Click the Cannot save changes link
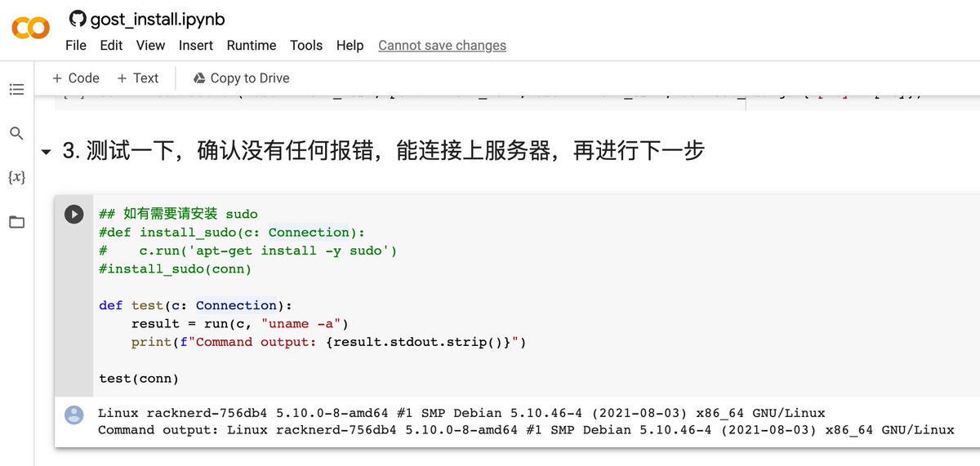This screenshot has height=466, width=980. pyautogui.click(x=442, y=46)
